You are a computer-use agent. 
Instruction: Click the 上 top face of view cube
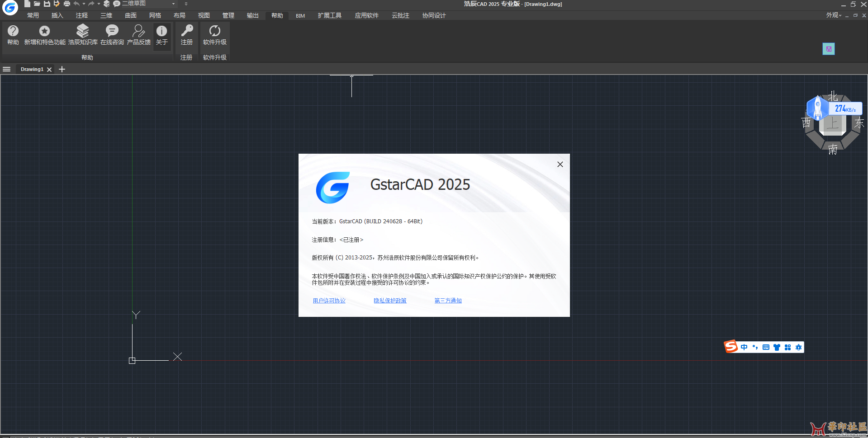(x=833, y=123)
